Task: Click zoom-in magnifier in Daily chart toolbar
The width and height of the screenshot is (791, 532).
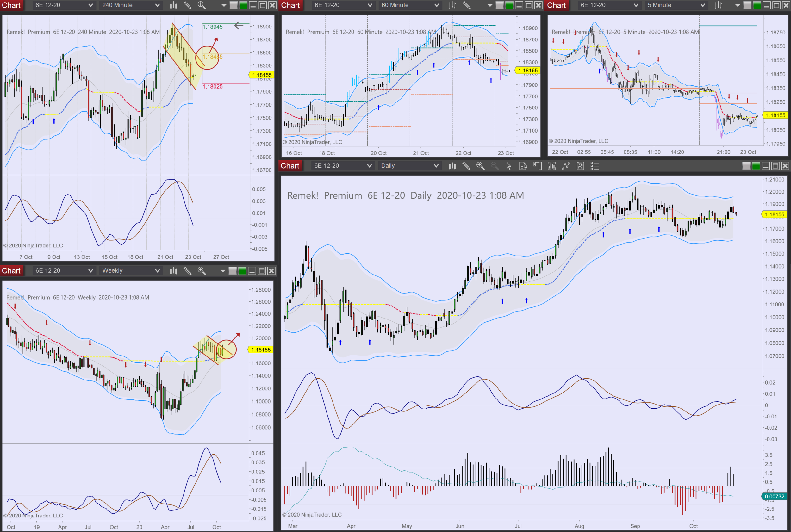Action: point(480,166)
